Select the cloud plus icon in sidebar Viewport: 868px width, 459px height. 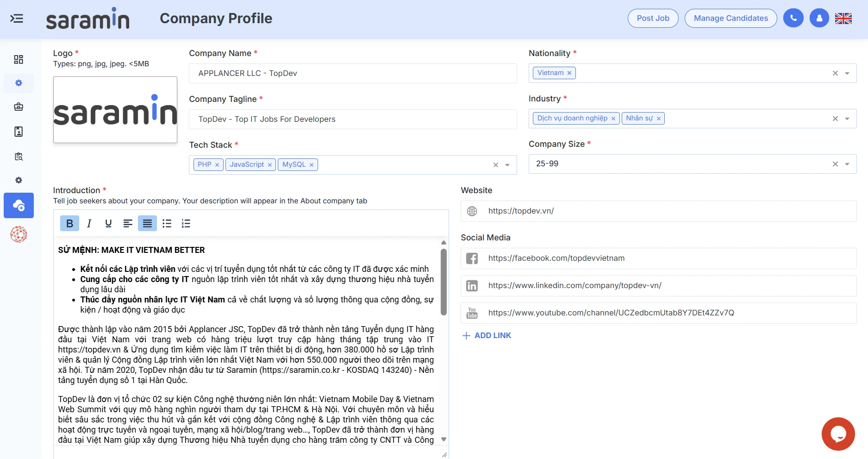pos(19,205)
